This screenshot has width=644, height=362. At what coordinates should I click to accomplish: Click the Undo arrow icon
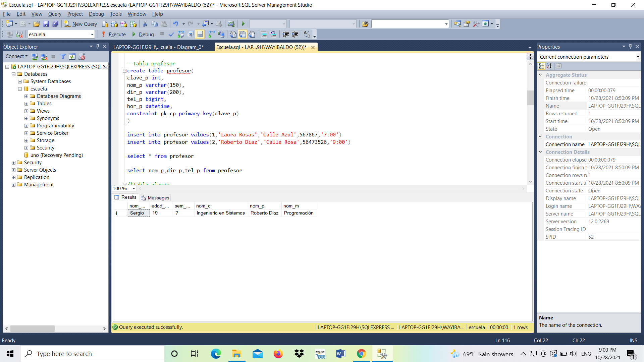click(x=175, y=24)
